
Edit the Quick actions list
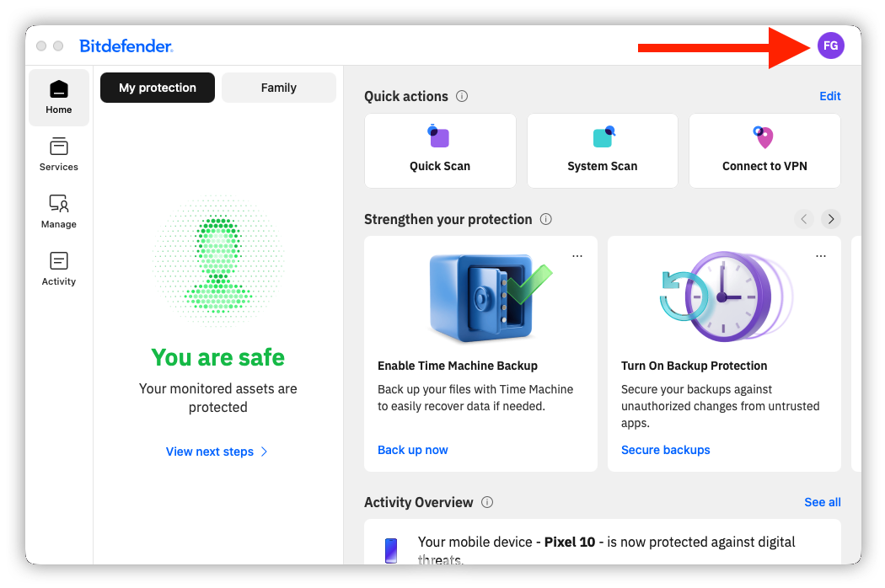[x=829, y=96]
